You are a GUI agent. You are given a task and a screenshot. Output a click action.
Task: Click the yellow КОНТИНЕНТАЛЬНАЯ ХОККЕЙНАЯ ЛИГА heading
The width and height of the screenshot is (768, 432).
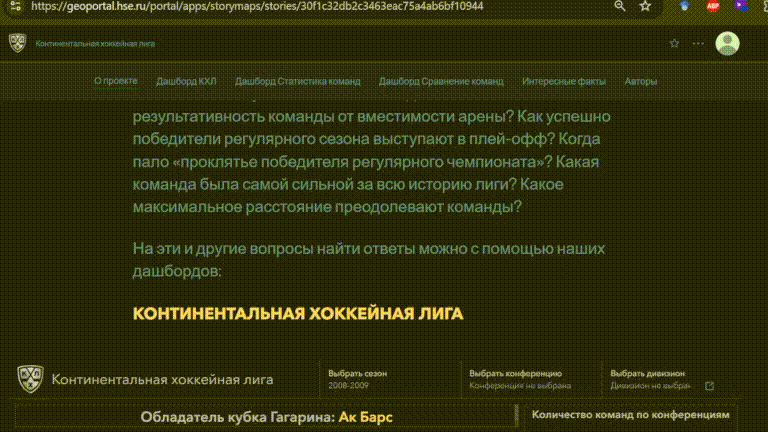tap(298, 314)
